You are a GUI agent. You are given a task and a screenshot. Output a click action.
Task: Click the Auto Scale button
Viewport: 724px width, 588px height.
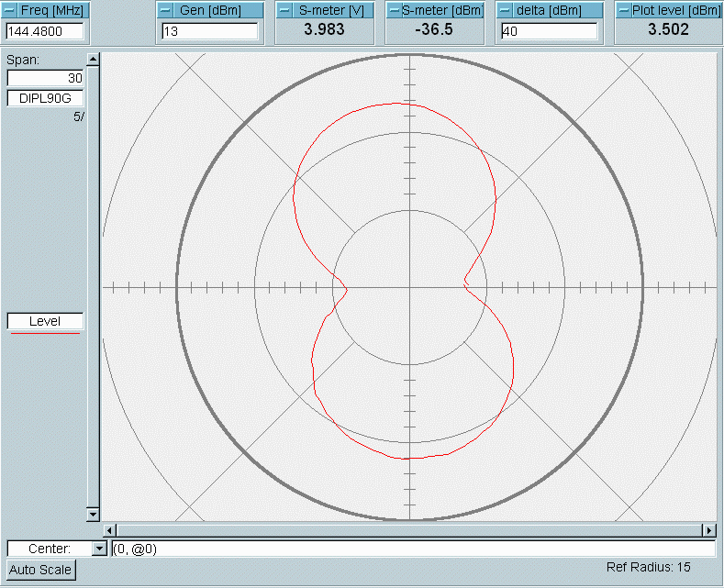(40, 570)
